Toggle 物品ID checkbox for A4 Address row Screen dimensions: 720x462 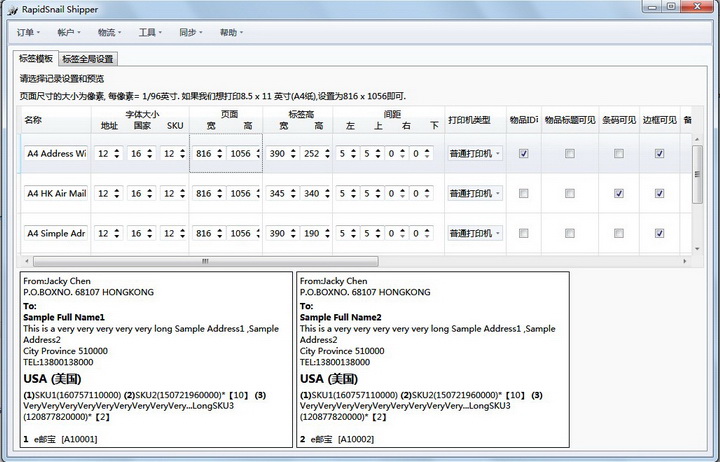pyautogui.click(x=523, y=154)
